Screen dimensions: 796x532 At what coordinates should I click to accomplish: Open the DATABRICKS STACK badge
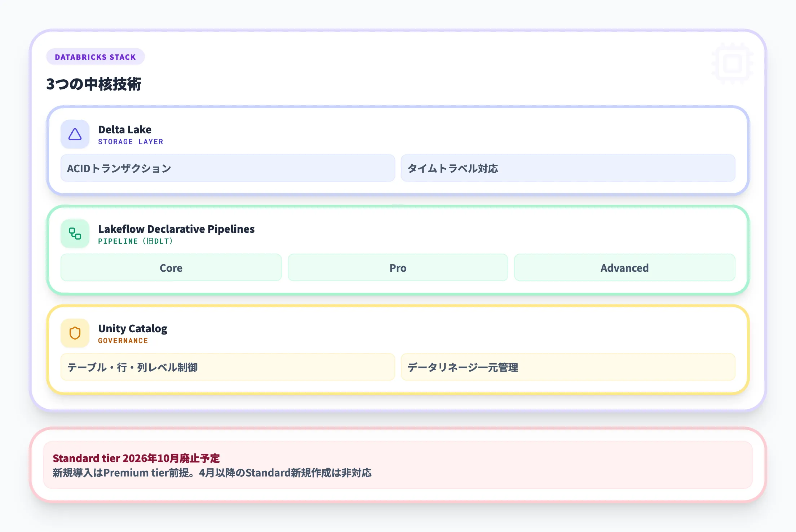95,56
